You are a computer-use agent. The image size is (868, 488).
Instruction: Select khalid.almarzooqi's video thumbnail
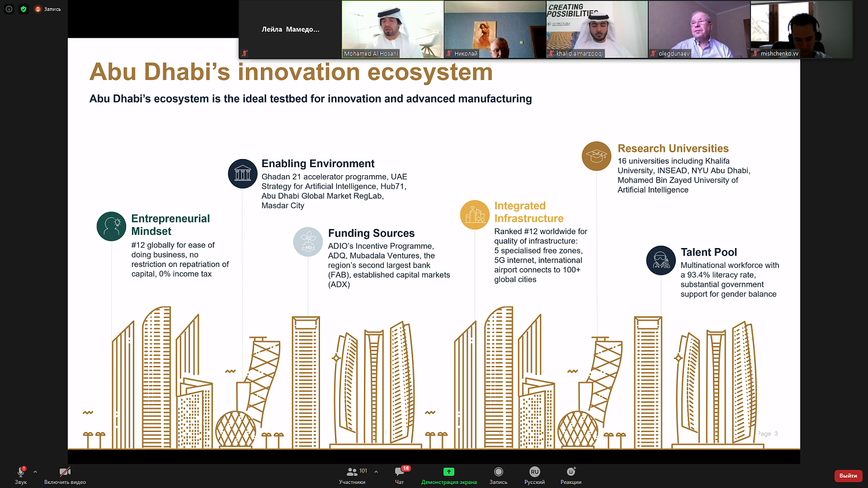coord(597,29)
